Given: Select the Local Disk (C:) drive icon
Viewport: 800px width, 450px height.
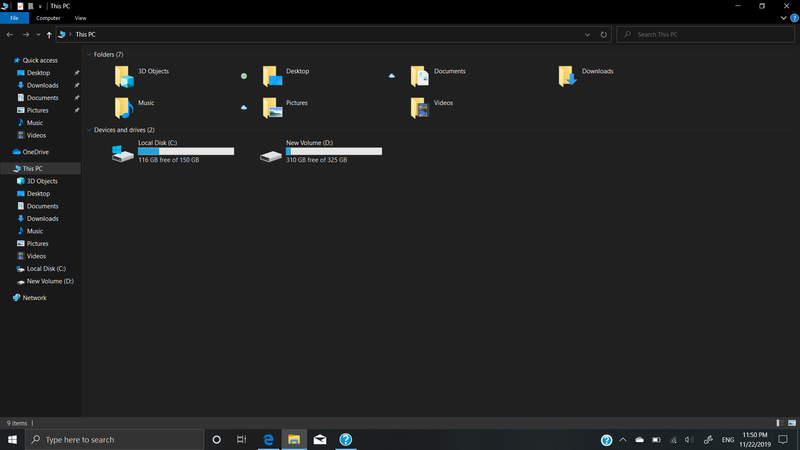Looking at the screenshot, I should tap(122, 153).
